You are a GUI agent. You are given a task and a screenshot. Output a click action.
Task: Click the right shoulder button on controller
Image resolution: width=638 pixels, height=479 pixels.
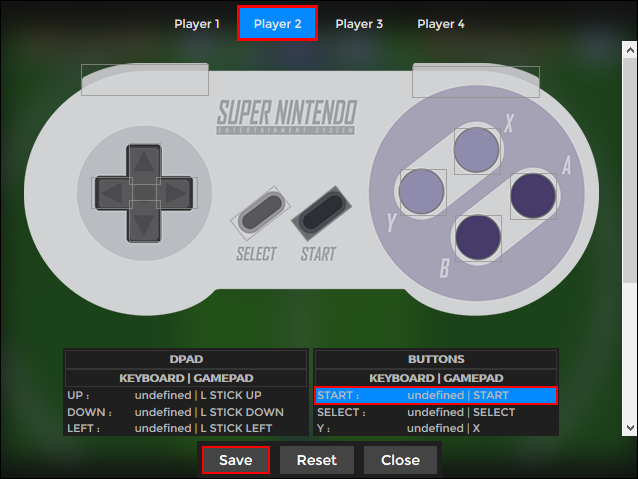click(x=476, y=82)
